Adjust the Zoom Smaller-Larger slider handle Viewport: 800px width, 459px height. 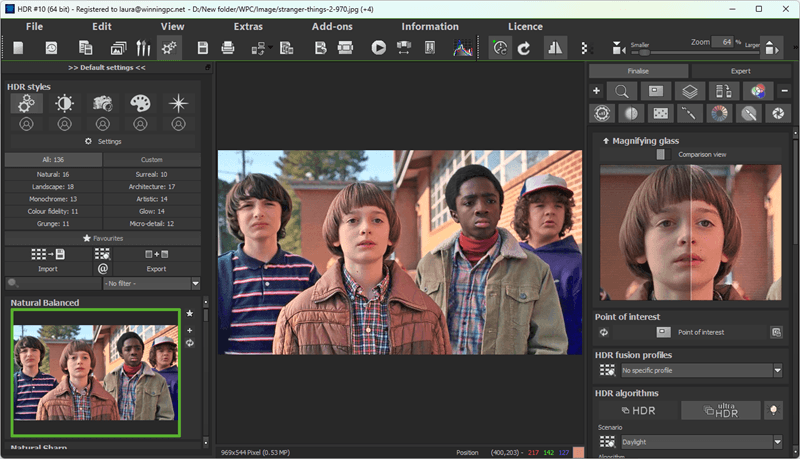coord(644,53)
